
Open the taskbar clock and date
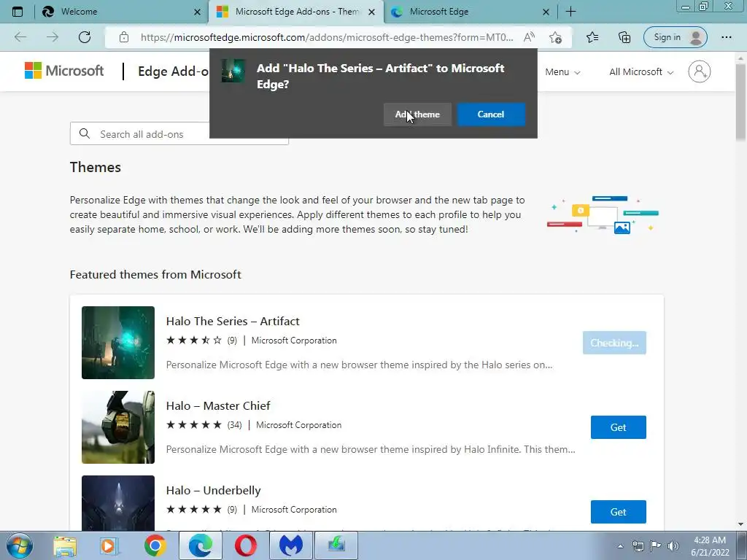pyautogui.click(x=710, y=546)
